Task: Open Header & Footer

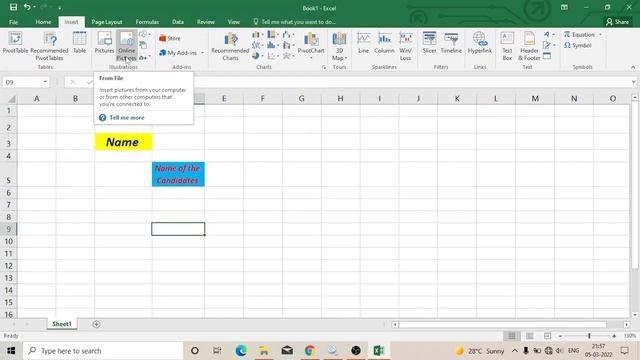Action: 529,46
